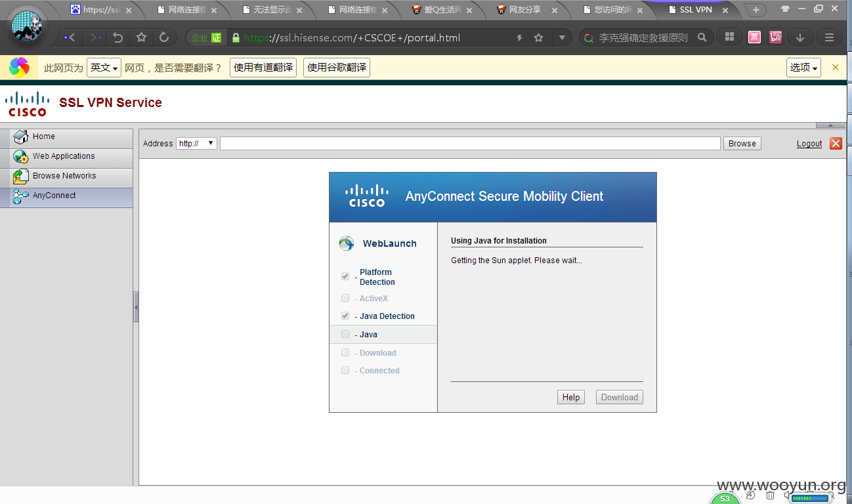Screen dimensions: 852x504
Task: Click the favorites star next to refresh
Action: (x=141, y=37)
